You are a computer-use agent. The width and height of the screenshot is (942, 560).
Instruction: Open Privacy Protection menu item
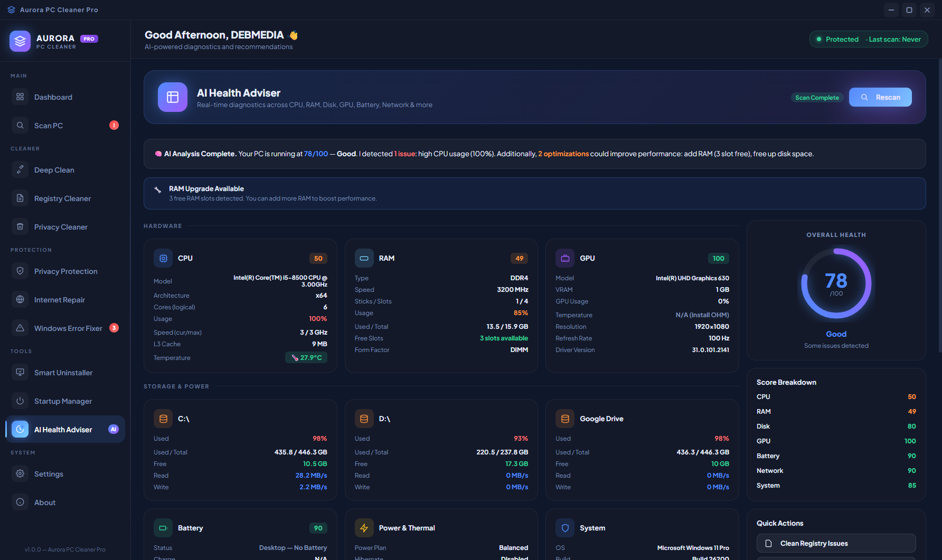coord(65,271)
